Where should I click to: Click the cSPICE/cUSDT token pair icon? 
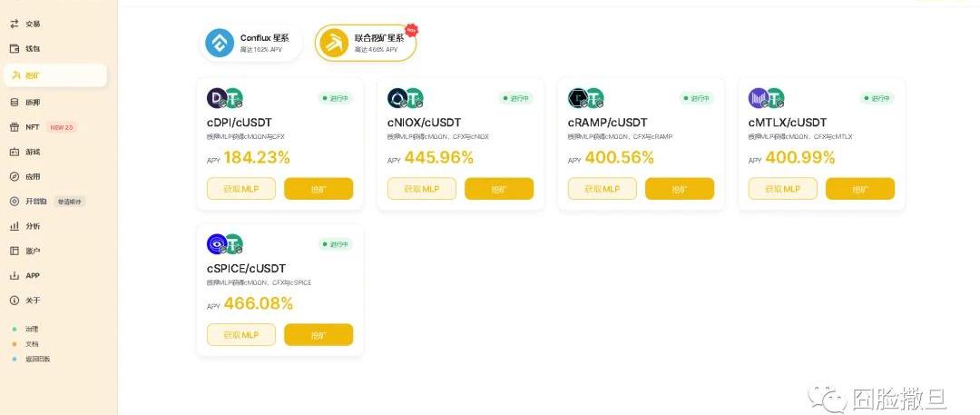click(225, 244)
